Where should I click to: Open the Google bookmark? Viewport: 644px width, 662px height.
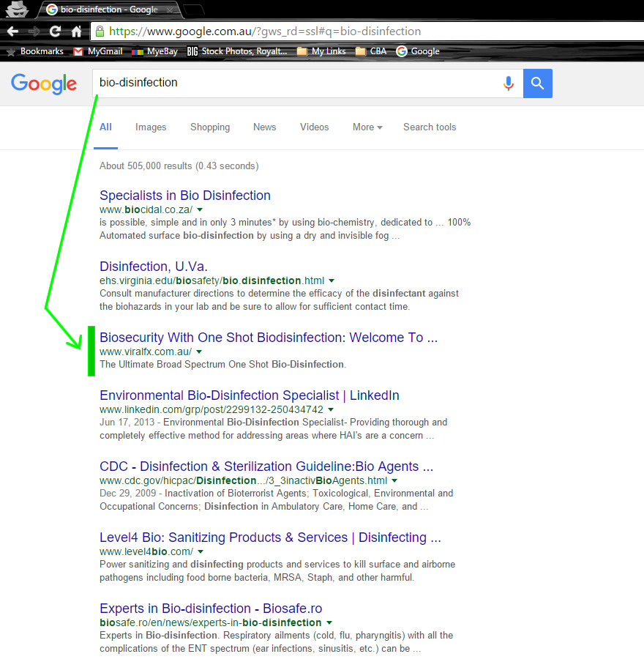418,51
